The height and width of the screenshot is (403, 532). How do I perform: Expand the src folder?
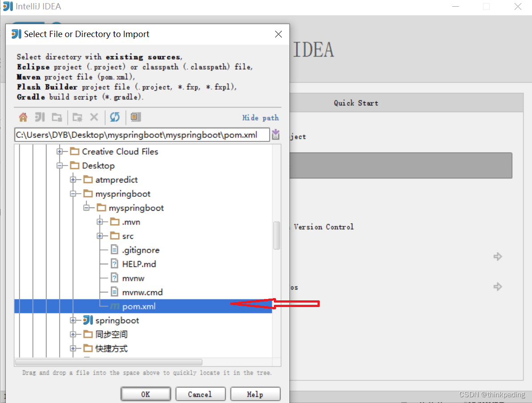[100, 236]
